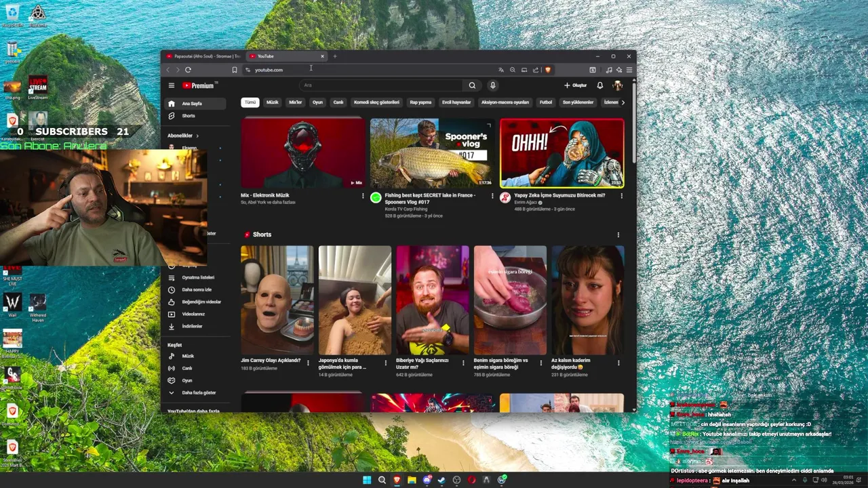Open File Explorer from the taskbar

(x=412, y=480)
